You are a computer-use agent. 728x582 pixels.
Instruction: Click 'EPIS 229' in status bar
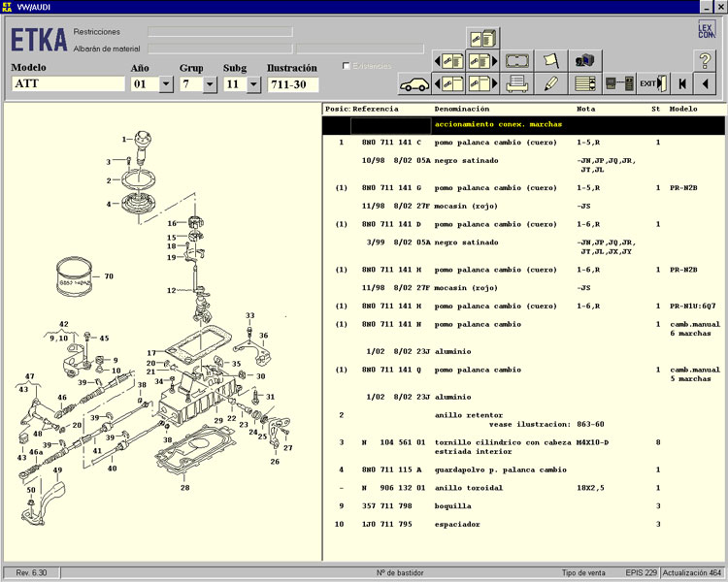642,572
